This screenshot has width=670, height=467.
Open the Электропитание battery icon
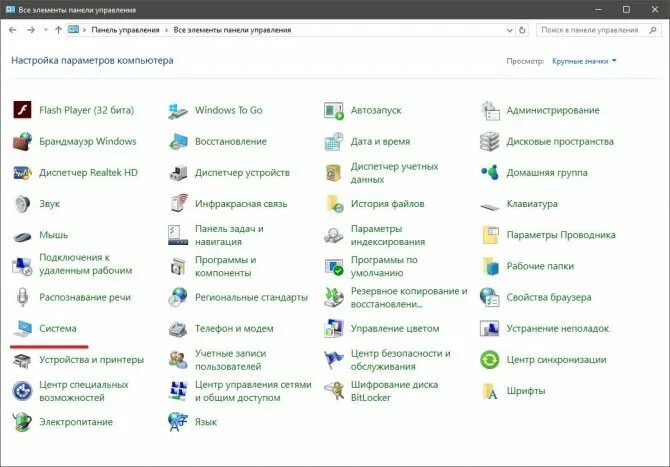(x=22, y=422)
